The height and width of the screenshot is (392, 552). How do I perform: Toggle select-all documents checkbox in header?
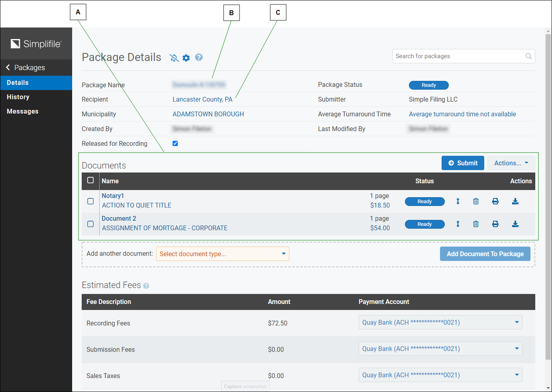click(x=90, y=180)
